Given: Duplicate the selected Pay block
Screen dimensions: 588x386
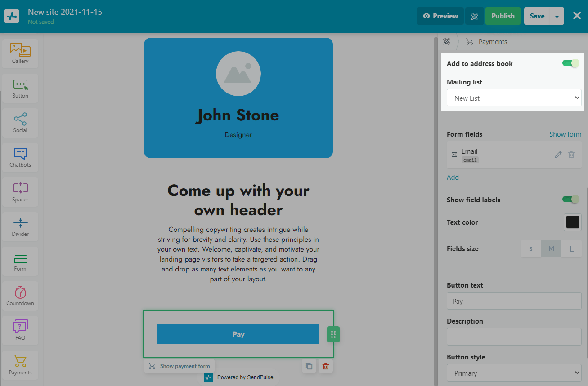Looking at the screenshot, I should [309, 366].
